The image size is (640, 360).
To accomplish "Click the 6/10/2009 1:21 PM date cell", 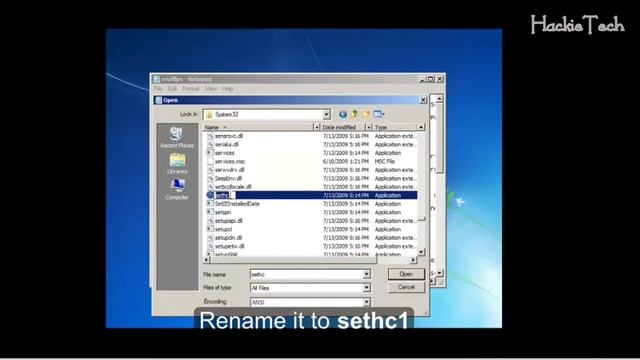I will [346, 161].
